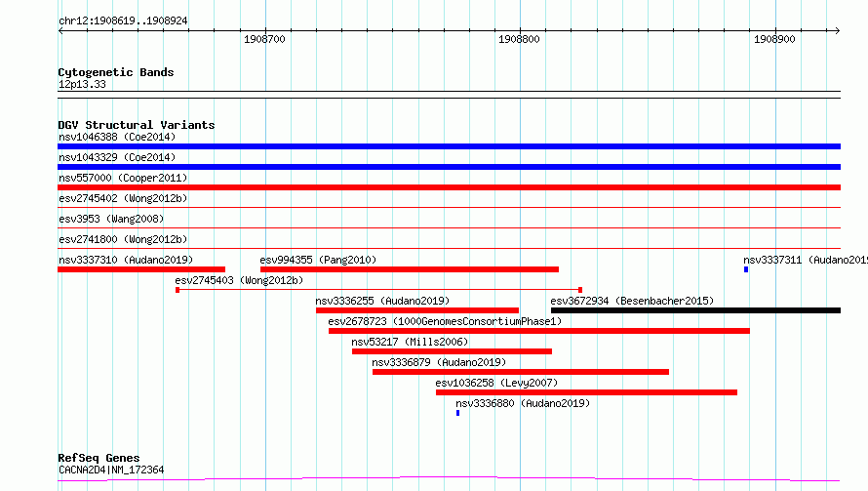
Task: Click the 1908900 ruler position label
Action: click(774, 39)
